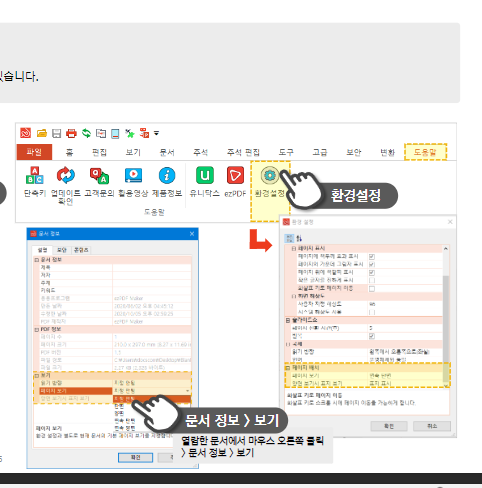Select 보안 tab in document info dialog

point(62,250)
